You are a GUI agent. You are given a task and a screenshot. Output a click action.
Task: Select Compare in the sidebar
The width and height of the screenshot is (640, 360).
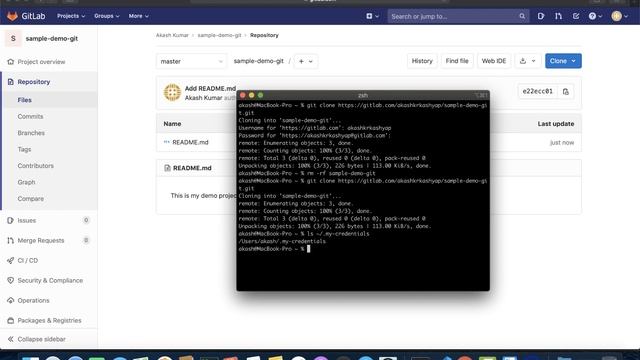(x=31, y=198)
